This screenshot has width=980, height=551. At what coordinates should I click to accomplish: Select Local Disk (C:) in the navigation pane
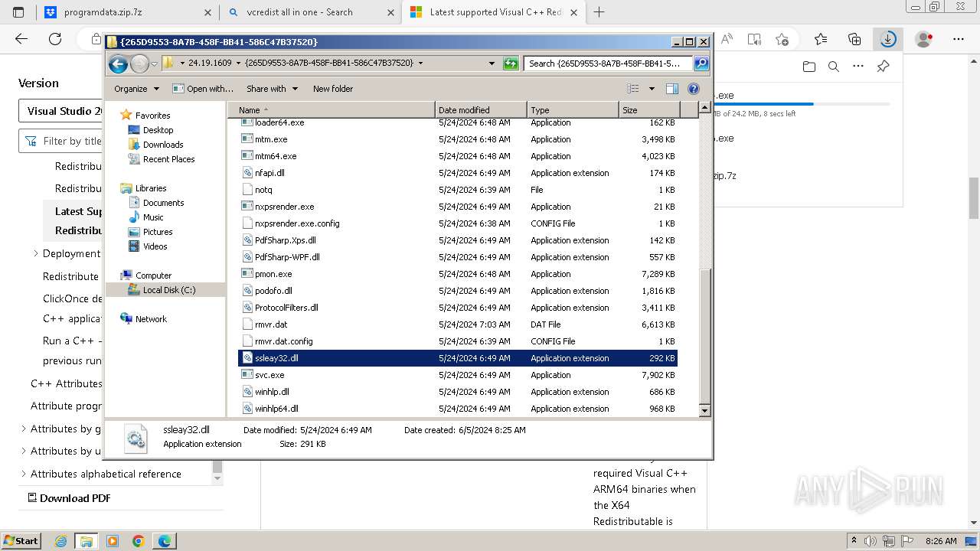[x=168, y=290]
